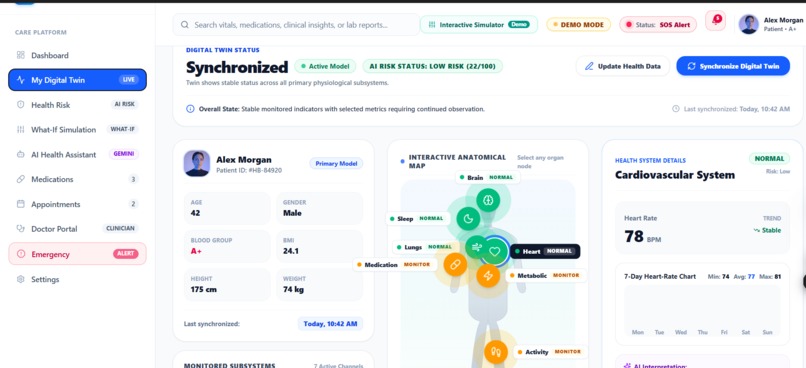Open the Doctor Portal

(77, 229)
